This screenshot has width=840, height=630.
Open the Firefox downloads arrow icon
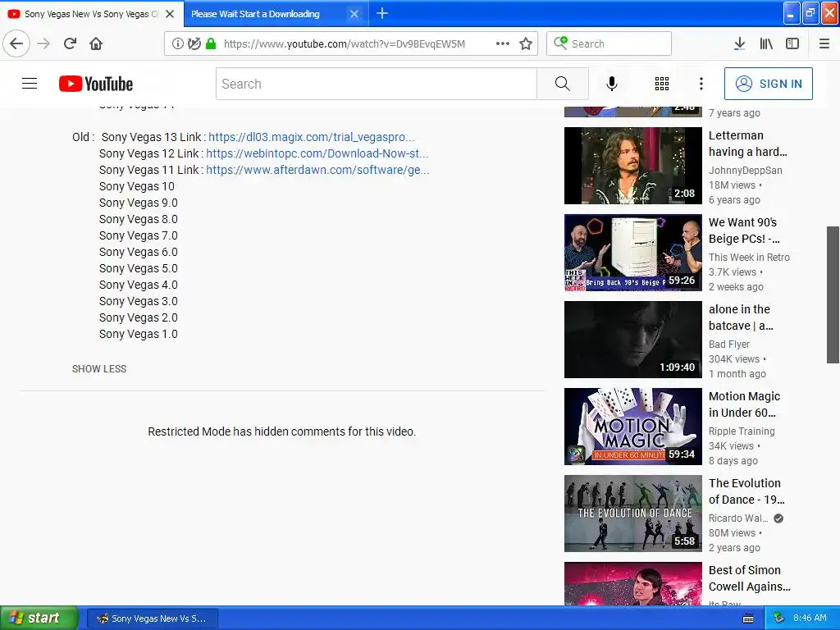point(739,43)
